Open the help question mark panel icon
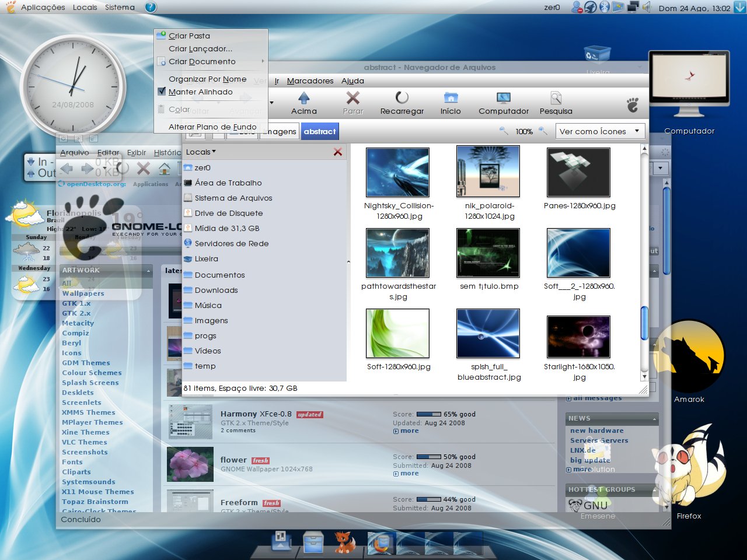The width and height of the screenshot is (747, 560). [x=151, y=7]
